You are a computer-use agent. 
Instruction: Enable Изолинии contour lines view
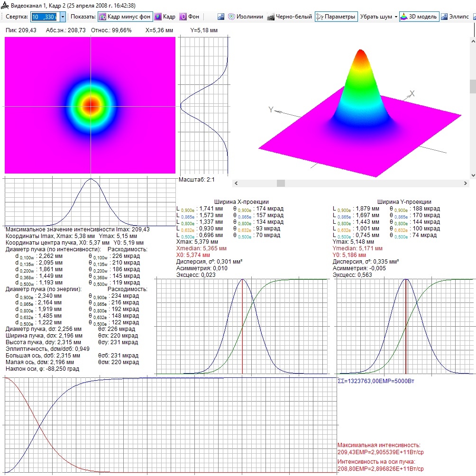(x=245, y=17)
